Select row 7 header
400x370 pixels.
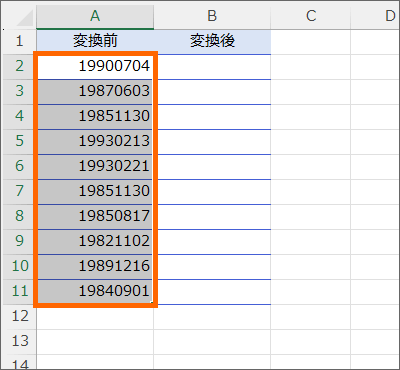pos(19,192)
